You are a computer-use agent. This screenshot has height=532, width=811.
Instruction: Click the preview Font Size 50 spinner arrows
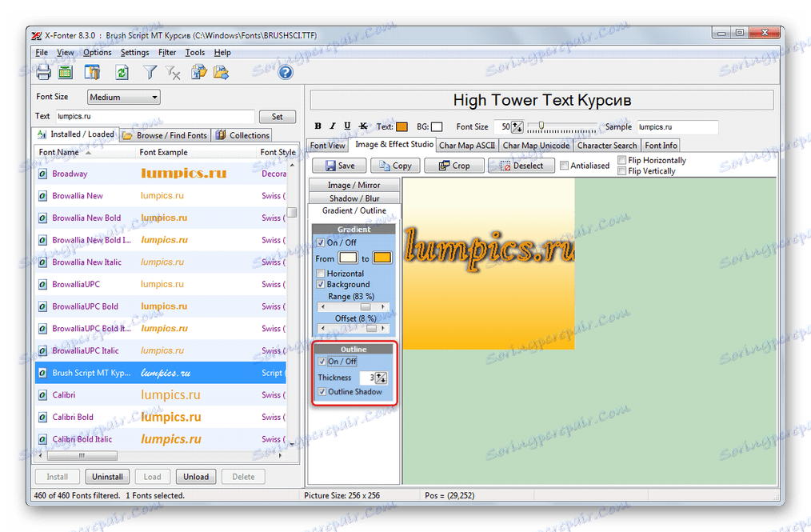click(517, 126)
